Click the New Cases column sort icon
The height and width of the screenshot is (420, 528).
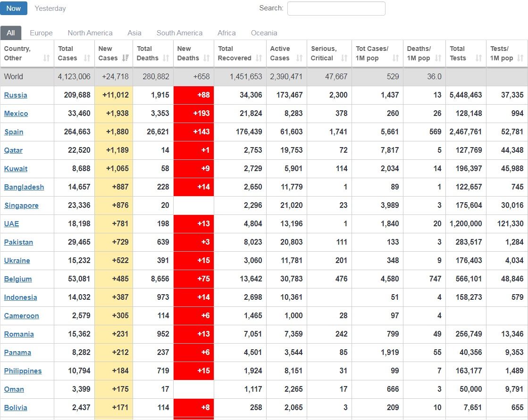[x=125, y=58]
